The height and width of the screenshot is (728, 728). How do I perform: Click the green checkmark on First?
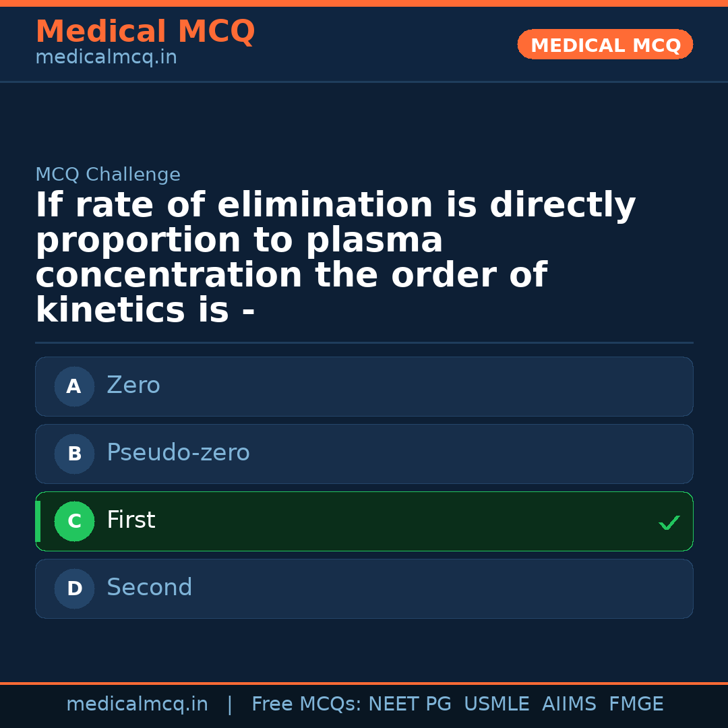[x=669, y=522]
